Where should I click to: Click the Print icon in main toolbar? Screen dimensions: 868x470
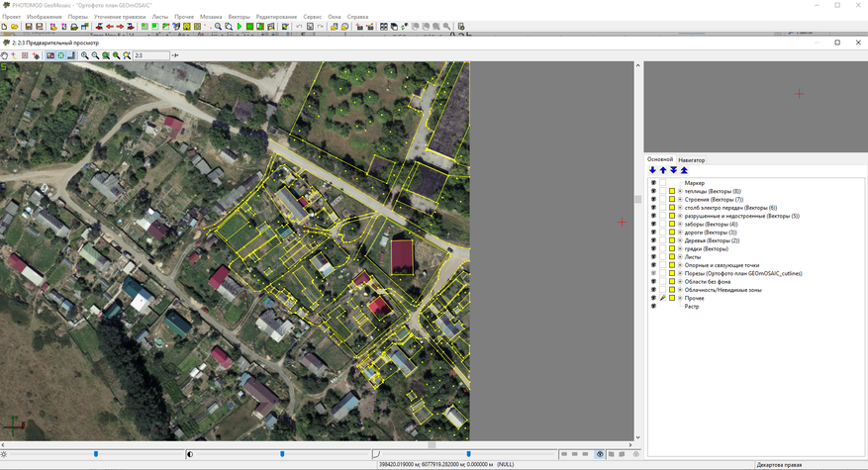click(x=74, y=27)
